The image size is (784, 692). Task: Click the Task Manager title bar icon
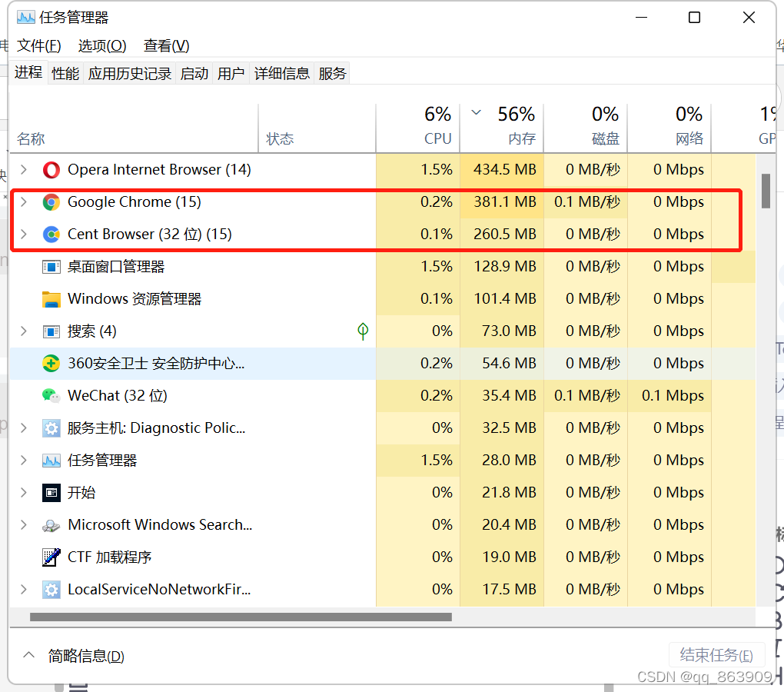pyautogui.click(x=25, y=18)
